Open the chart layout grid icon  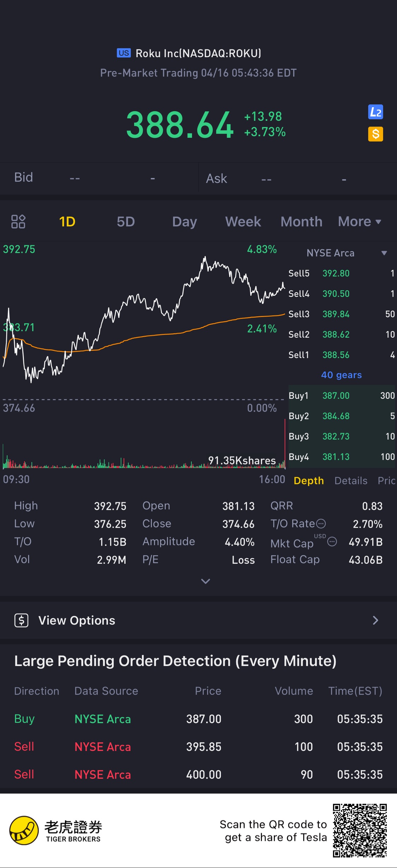point(18,221)
